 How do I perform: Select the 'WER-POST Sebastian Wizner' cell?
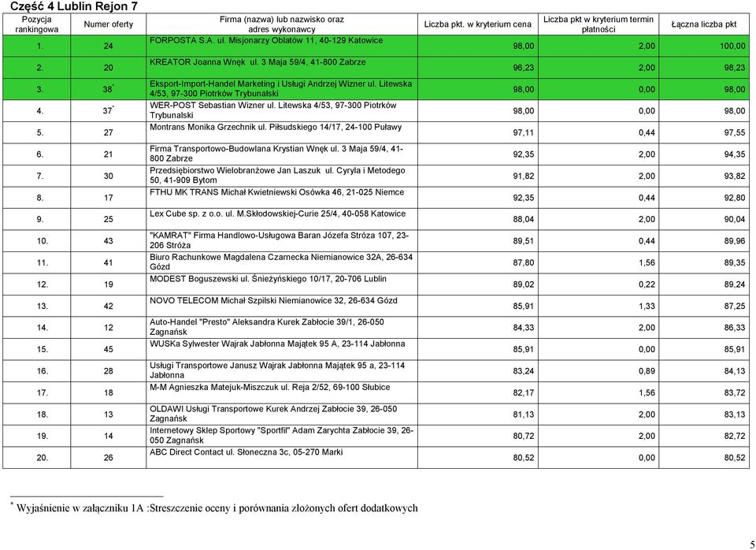coord(282,111)
